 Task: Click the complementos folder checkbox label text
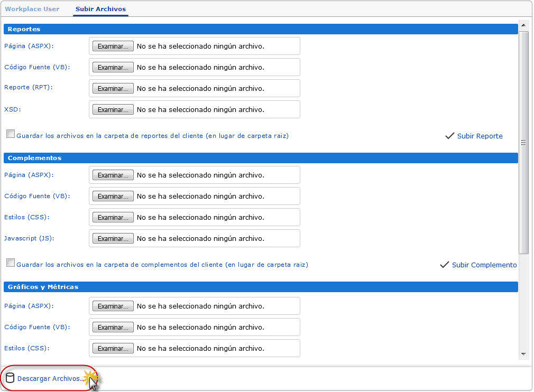pyautogui.click(x=162, y=265)
